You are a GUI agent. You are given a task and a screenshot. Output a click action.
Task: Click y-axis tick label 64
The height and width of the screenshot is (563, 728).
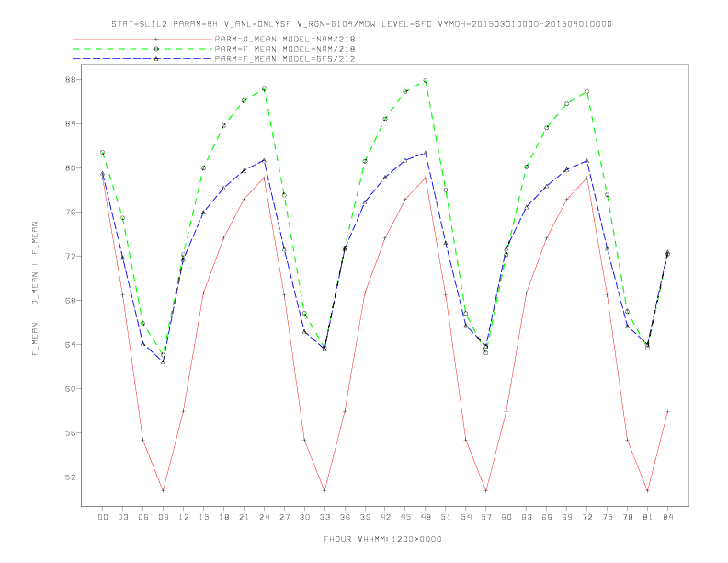(x=69, y=344)
